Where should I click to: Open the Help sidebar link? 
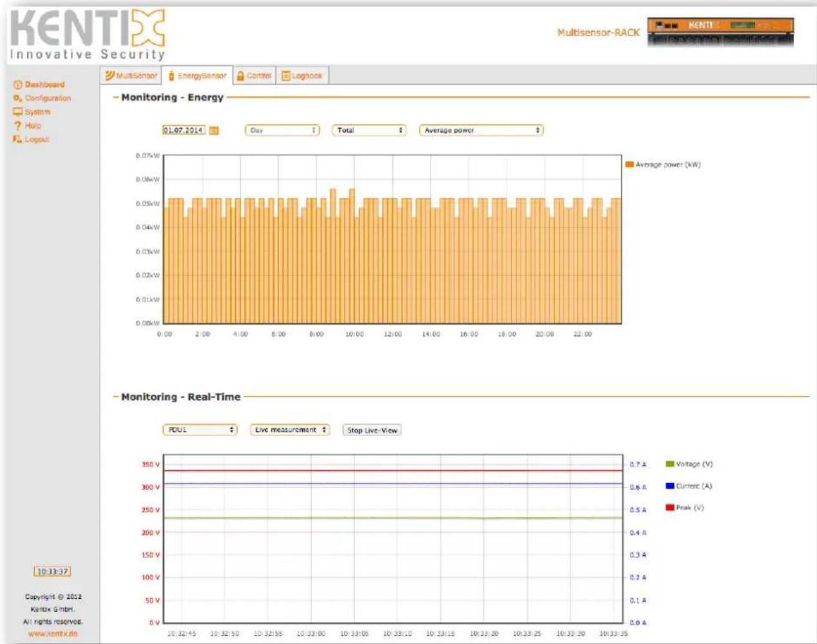click(33, 126)
